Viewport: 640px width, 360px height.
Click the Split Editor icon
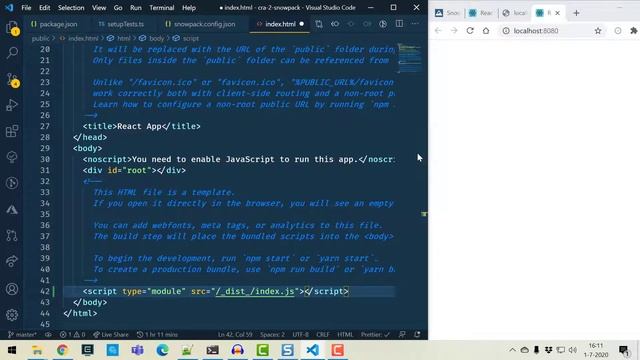[399, 24]
